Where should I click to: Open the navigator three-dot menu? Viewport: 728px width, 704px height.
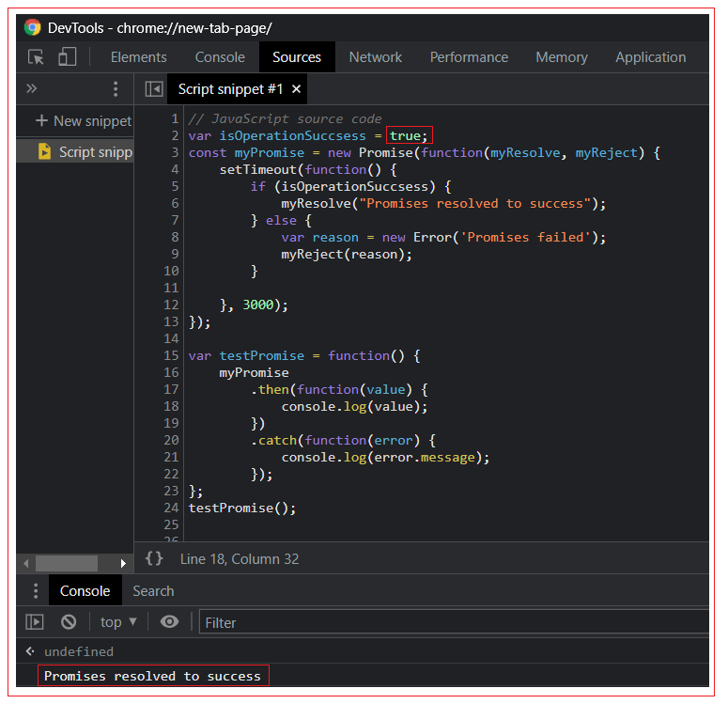[116, 88]
